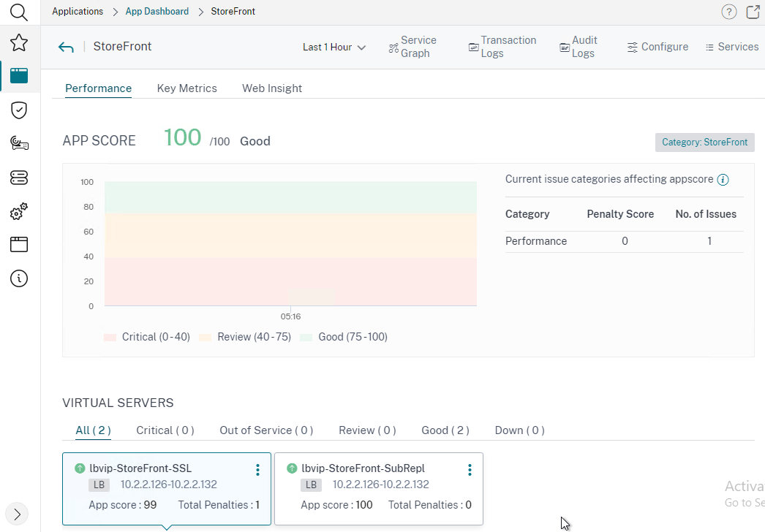Click the lbvip-StoreFront-SubRepl green status icon
The image size is (765, 532).
coord(292,468)
